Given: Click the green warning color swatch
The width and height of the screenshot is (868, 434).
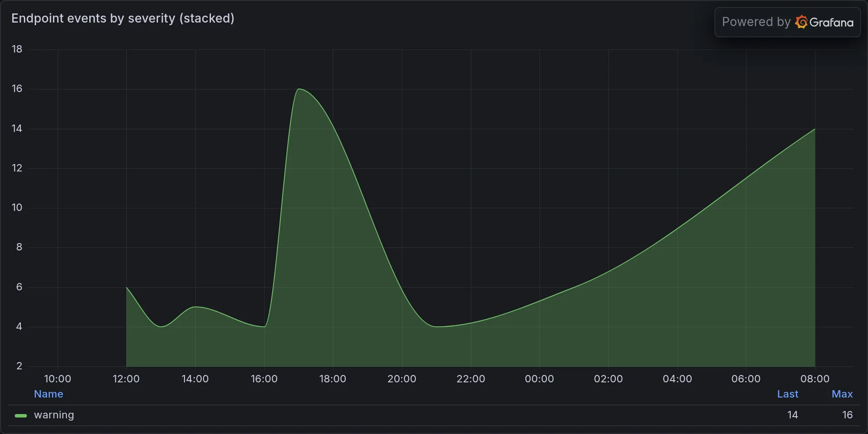Looking at the screenshot, I should [21, 415].
